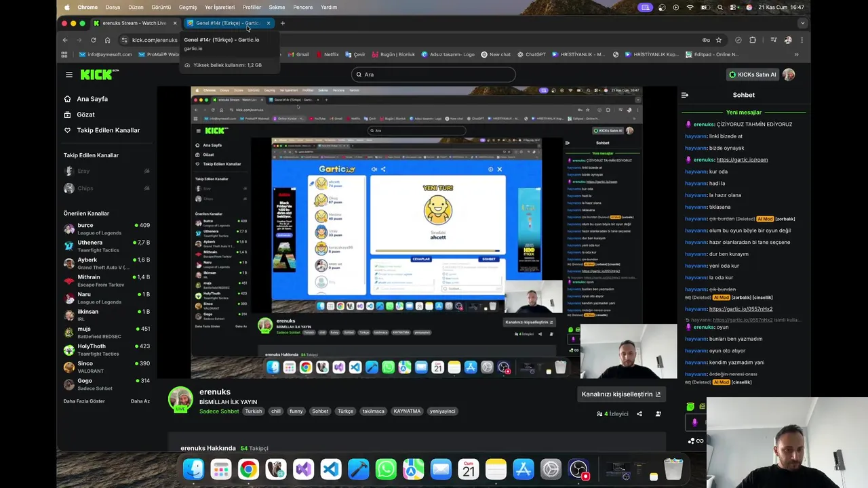This screenshot has width=868, height=488.
Task: Open Finder from the Dock
Action: [193, 469]
